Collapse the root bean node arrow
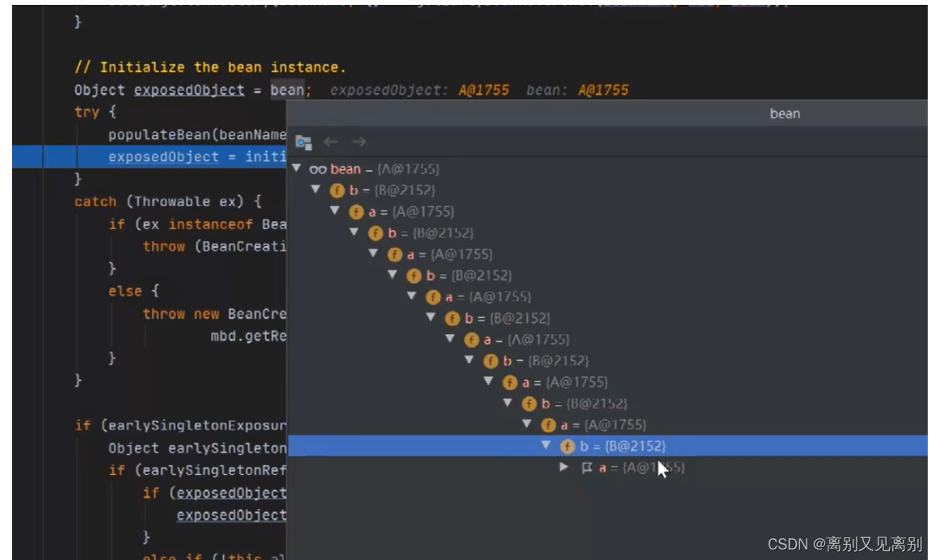The image size is (935, 560). click(x=296, y=169)
